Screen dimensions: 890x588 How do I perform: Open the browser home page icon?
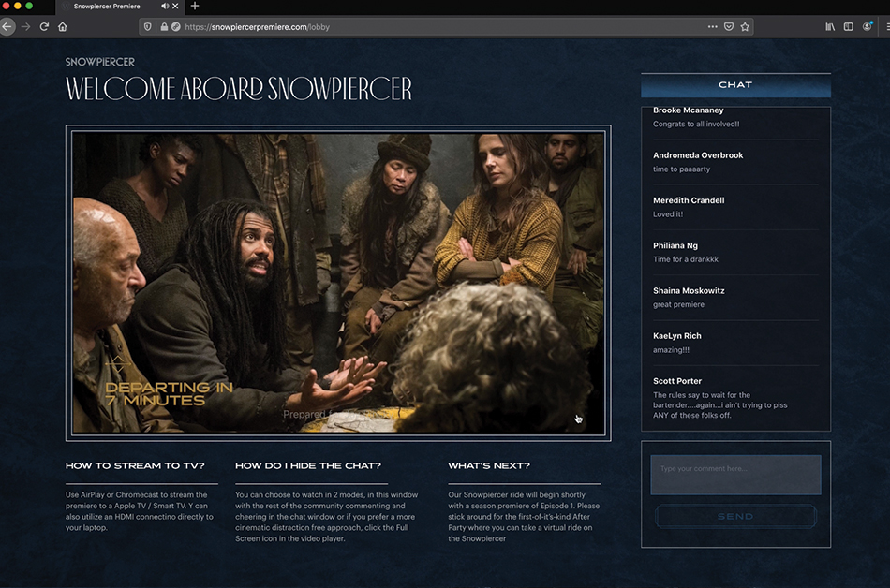coord(63,26)
